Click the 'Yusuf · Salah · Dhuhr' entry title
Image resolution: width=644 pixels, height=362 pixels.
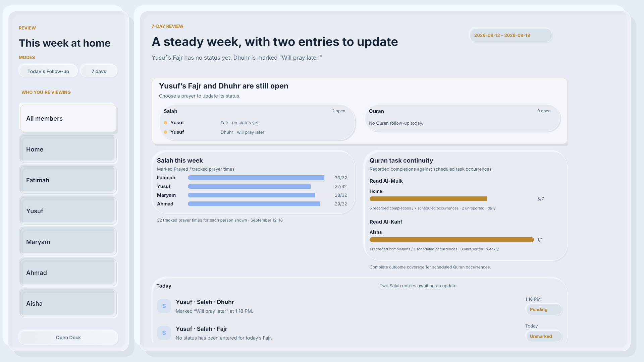click(x=205, y=302)
